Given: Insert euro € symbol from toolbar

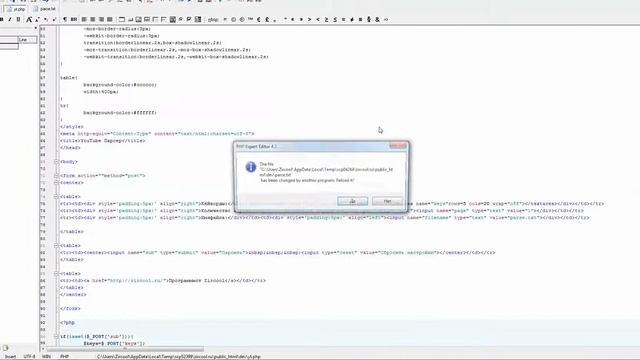Looking at the screenshot, I should 259,19.
